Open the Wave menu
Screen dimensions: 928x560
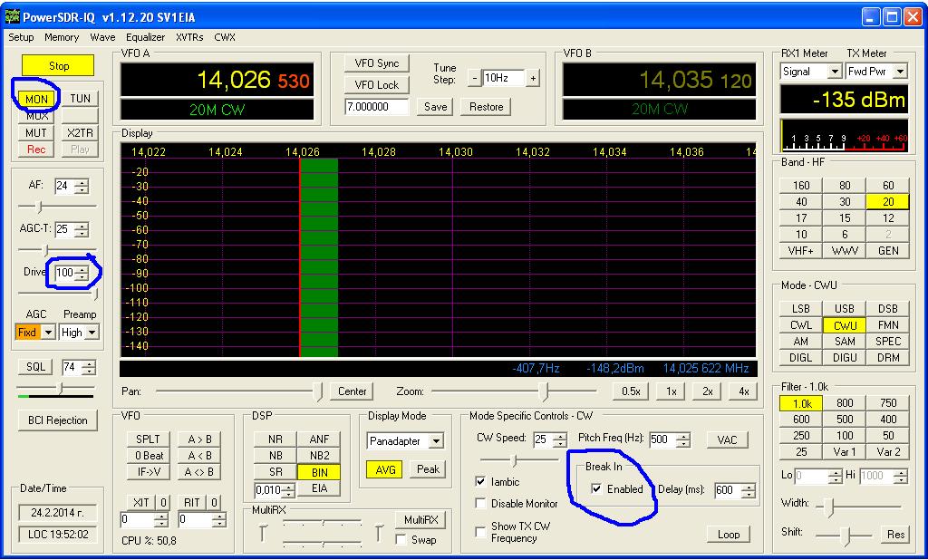click(102, 37)
